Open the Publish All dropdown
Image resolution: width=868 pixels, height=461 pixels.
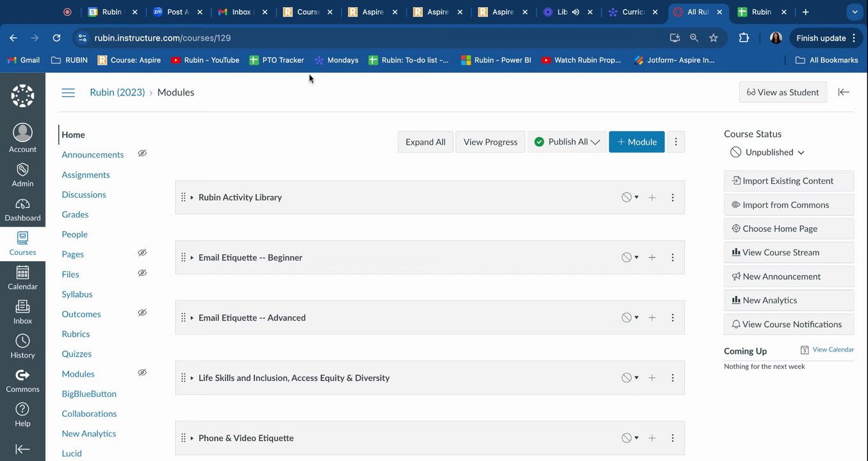(567, 142)
